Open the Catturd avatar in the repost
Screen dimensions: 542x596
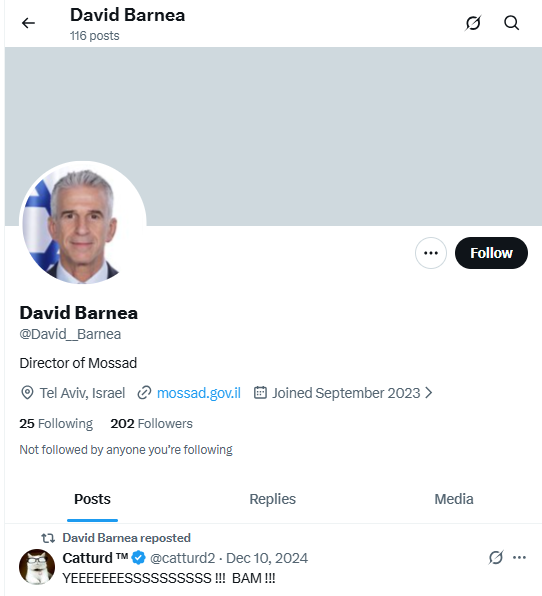coord(37,567)
